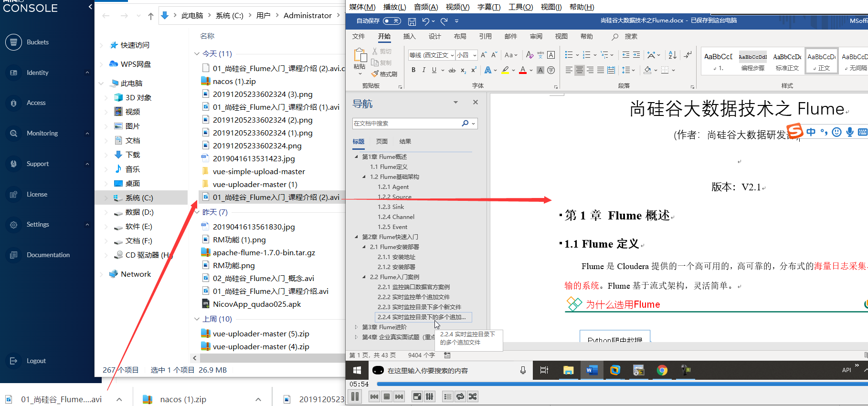Toggle underline formatting in Word
The width and height of the screenshot is (868, 406).
434,70
